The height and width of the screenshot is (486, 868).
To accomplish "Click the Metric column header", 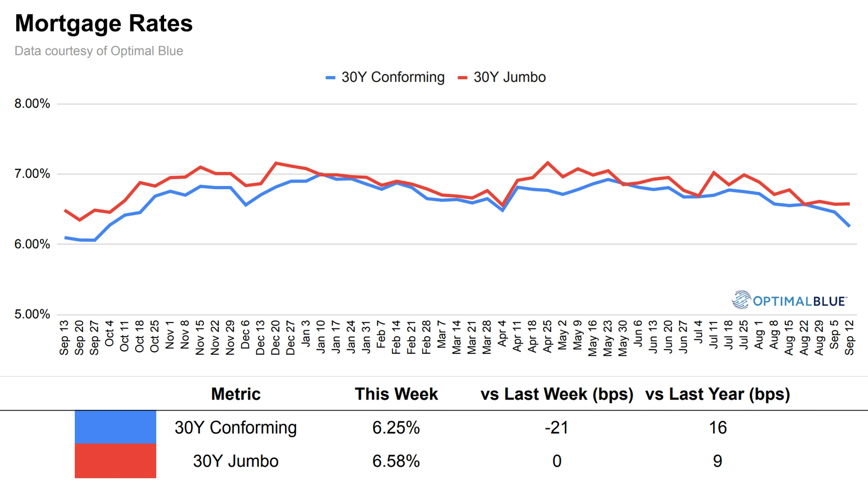I will (236, 394).
